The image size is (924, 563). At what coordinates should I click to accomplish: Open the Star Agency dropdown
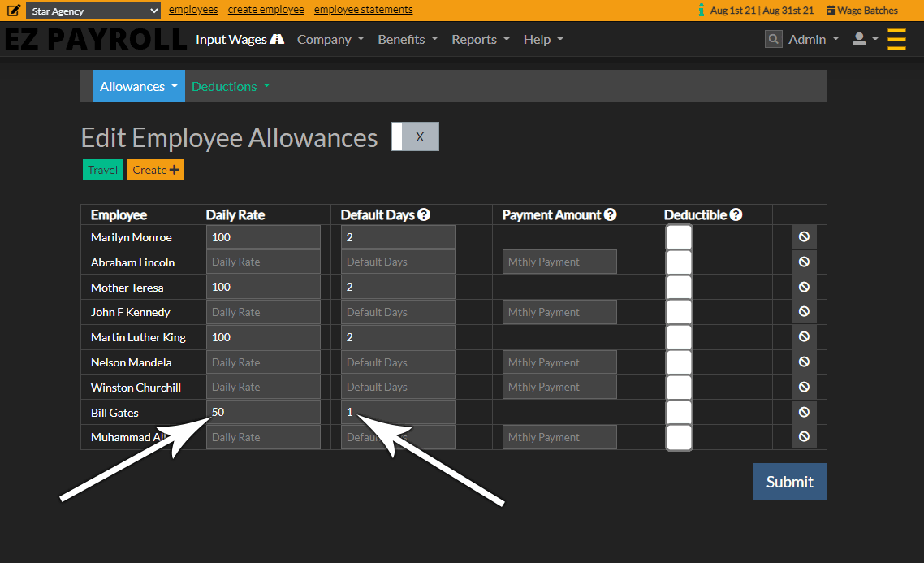(x=91, y=10)
